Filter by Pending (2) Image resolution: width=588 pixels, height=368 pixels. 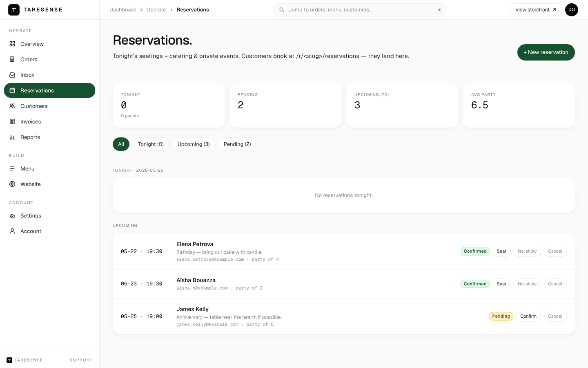[x=237, y=144]
